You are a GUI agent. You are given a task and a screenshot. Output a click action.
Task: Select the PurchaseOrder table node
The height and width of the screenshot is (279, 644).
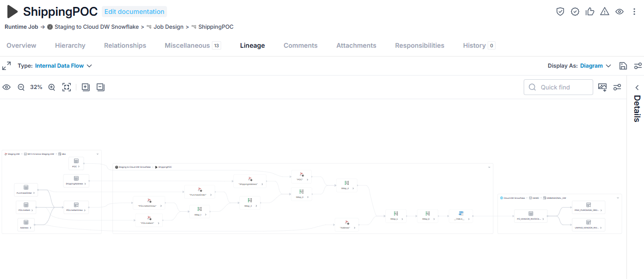tap(26, 190)
